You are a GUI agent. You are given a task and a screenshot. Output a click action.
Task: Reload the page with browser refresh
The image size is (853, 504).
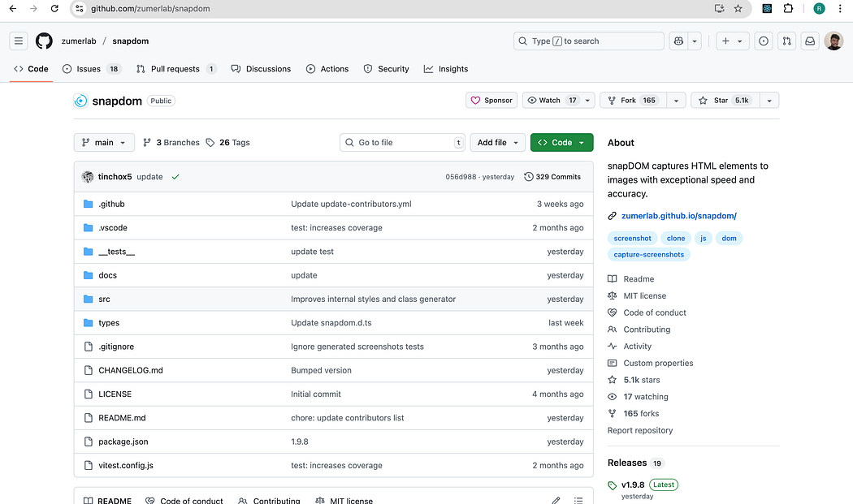[x=54, y=9]
